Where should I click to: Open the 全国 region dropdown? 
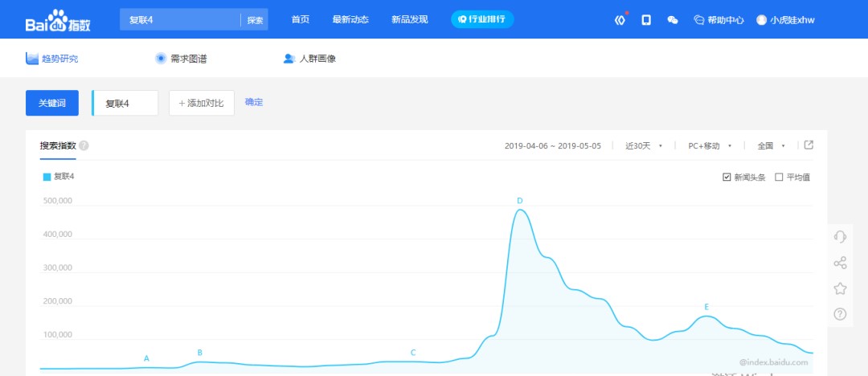pyautogui.click(x=771, y=145)
